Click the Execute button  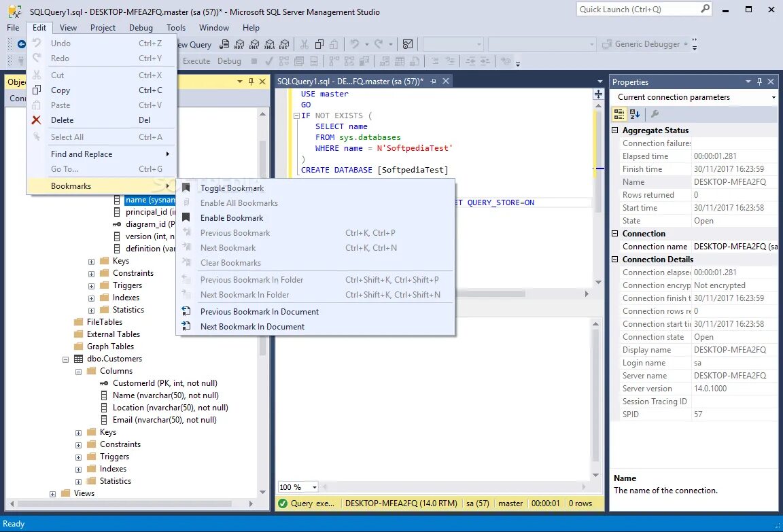click(196, 61)
